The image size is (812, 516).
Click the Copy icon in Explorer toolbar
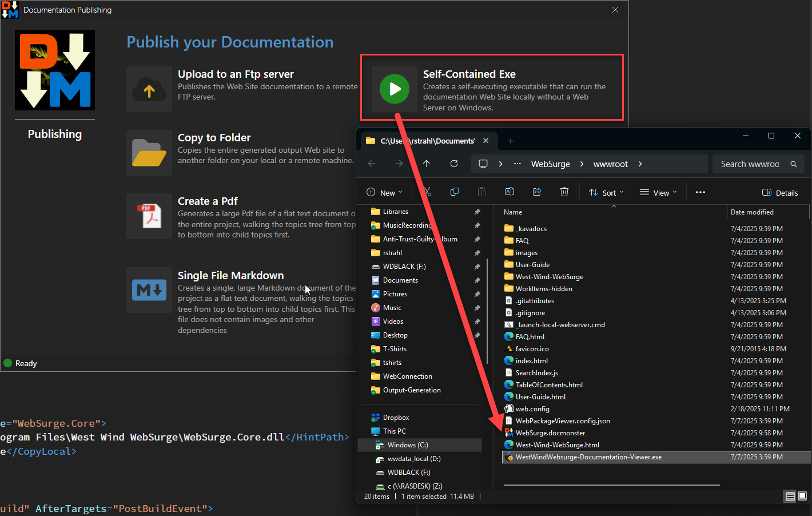[x=455, y=192]
